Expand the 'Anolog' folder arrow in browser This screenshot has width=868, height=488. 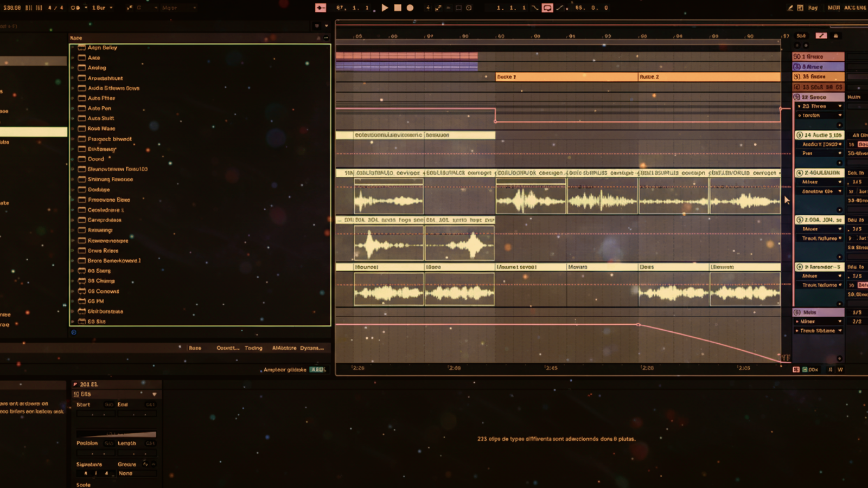(x=73, y=68)
